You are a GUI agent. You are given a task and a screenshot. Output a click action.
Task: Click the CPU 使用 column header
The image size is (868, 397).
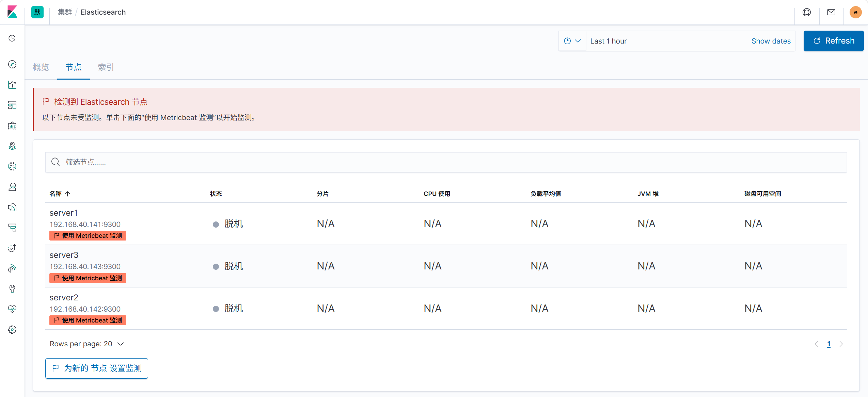(x=437, y=194)
